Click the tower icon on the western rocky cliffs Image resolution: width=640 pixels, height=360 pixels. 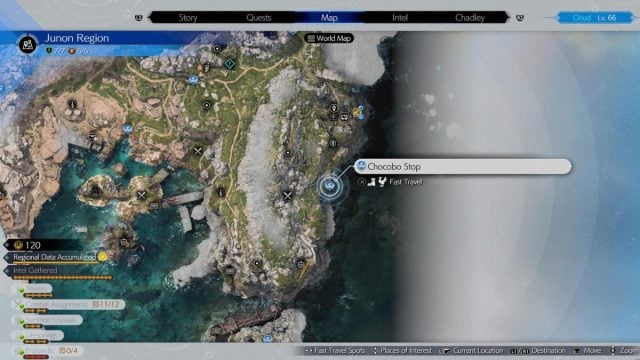coord(72,104)
